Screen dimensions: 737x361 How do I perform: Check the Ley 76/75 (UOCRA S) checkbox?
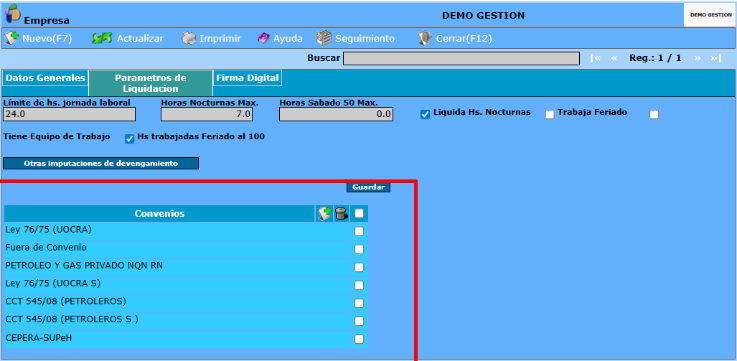359,285
